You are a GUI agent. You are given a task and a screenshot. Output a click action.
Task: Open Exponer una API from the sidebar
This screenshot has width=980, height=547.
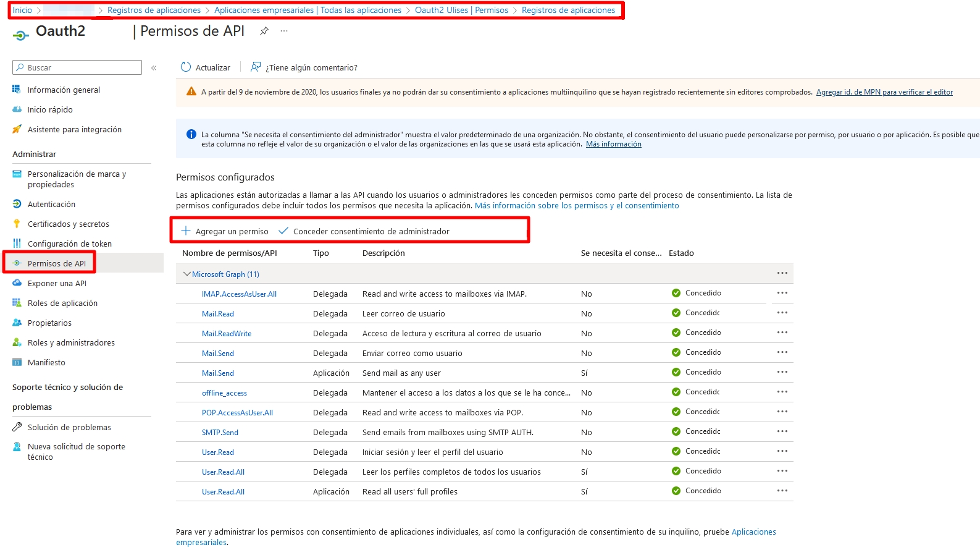tap(57, 284)
